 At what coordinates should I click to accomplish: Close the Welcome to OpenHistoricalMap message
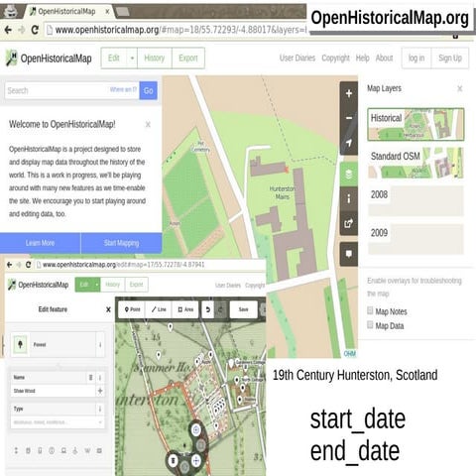[148, 125]
